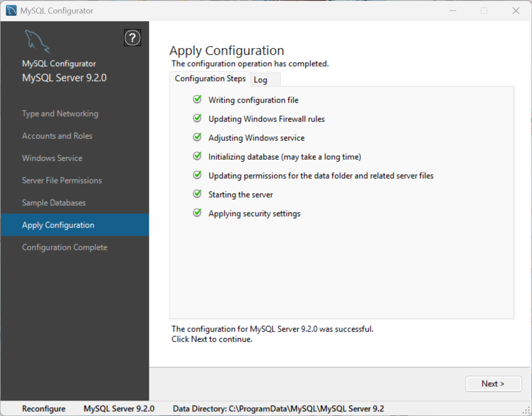The width and height of the screenshot is (532, 416).
Task: Click the 'Apply Configuration' page heading
Action: pos(227,50)
